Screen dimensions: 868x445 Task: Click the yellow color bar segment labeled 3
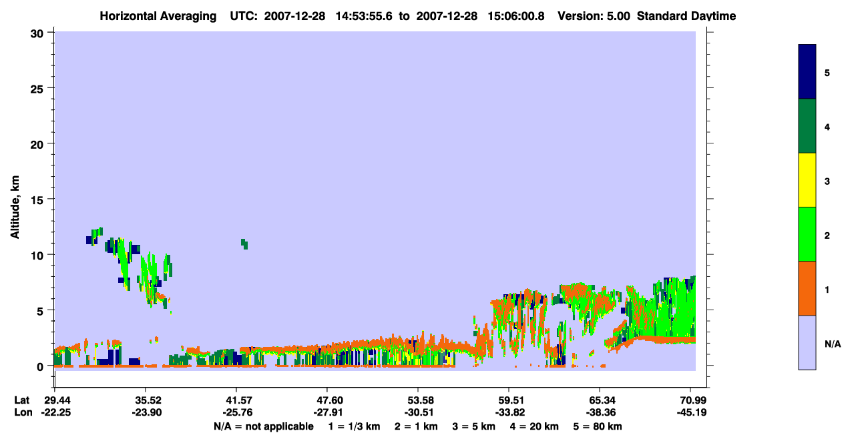coord(807,180)
